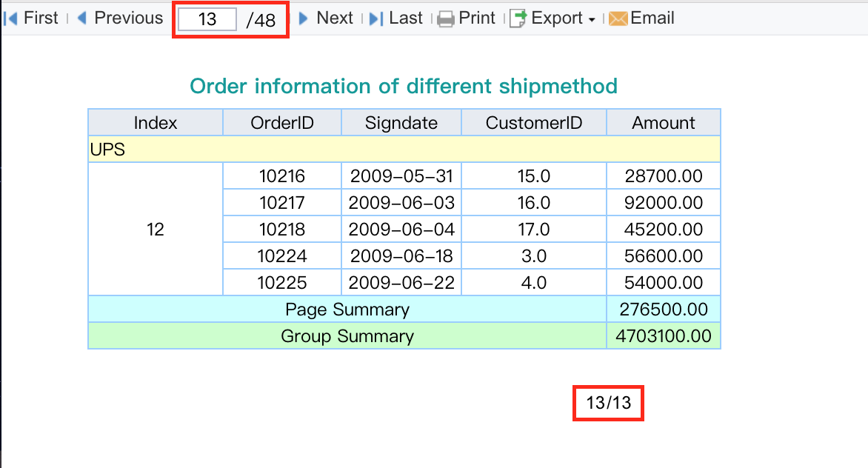Select CustomerID cell 16.0
This screenshot has width=868, height=468.
[x=534, y=202]
